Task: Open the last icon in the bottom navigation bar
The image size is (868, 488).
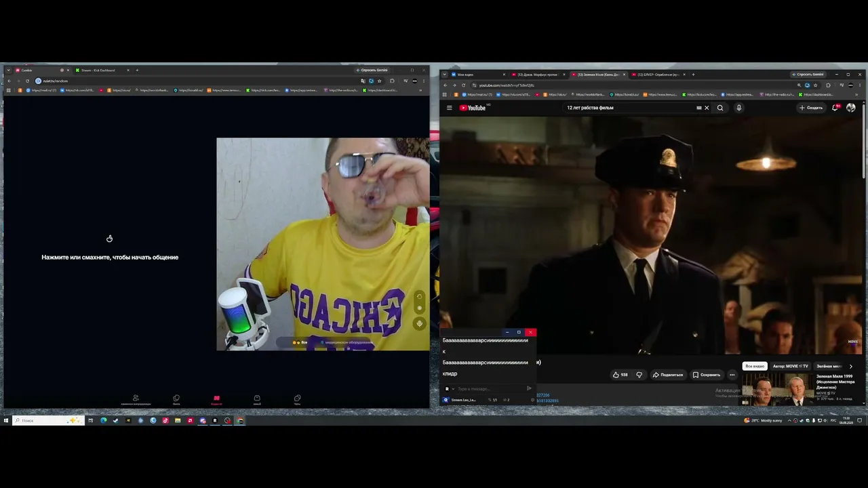Action: pyautogui.click(x=297, y=400)
